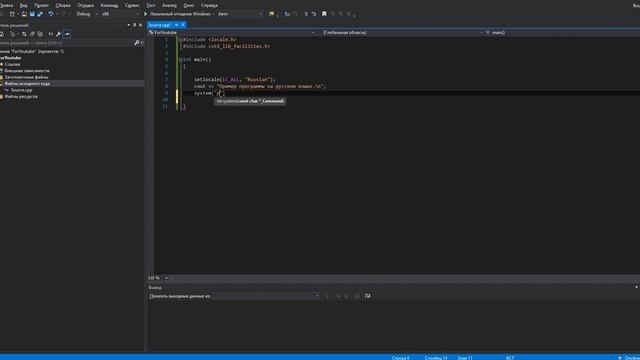Click Solution Explorer Home icon

coord(2,34)
